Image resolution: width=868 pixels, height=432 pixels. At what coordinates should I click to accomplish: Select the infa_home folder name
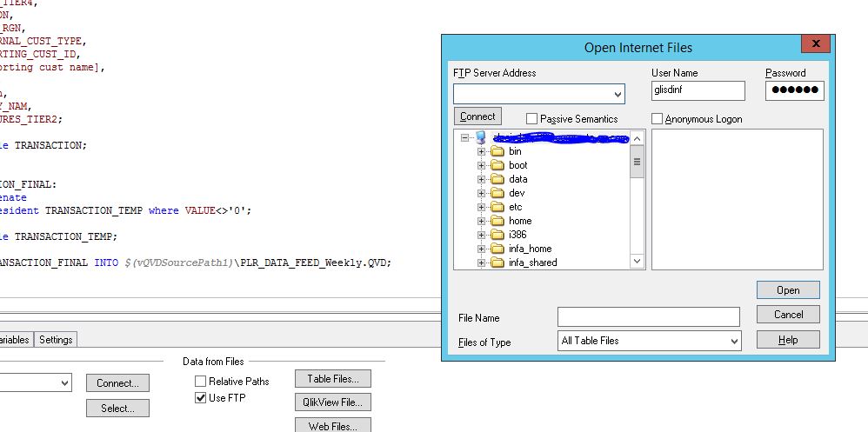coord(530,249)
